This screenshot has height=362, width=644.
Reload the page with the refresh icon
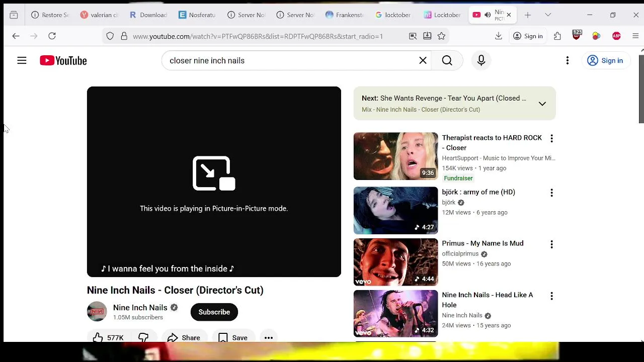click(52, 36)
